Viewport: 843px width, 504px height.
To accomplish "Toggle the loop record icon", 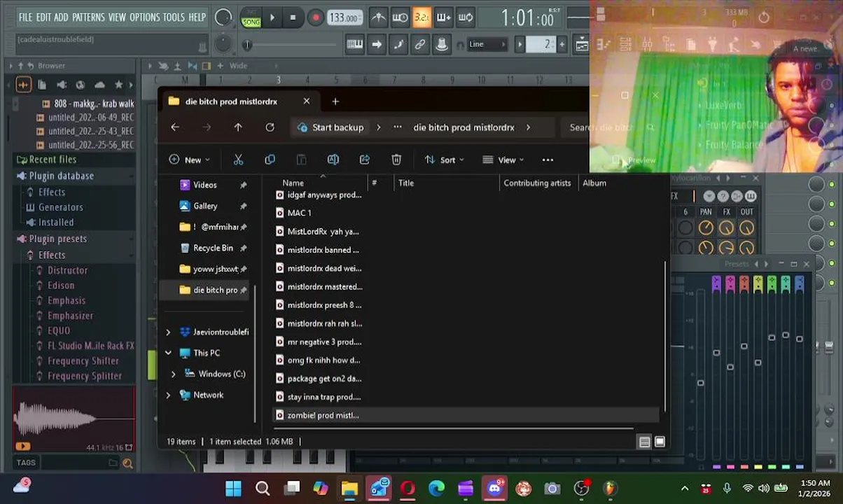I will (x=465, y=17).
